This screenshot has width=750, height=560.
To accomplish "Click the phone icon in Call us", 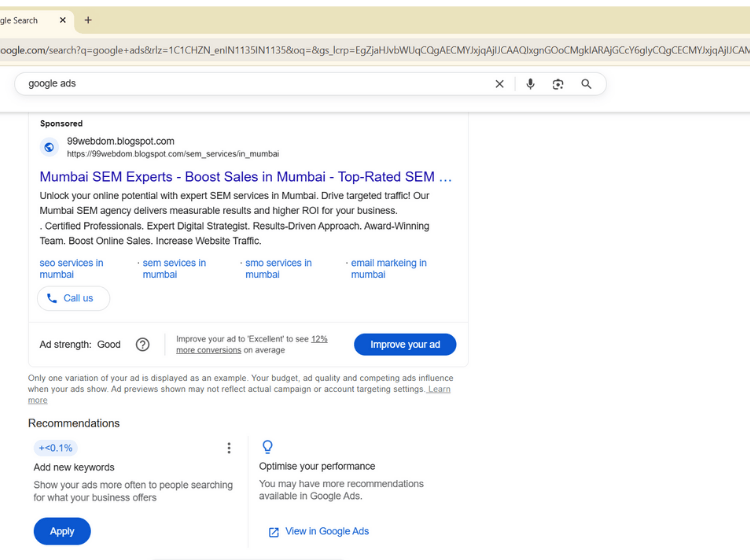I will 52,298.
